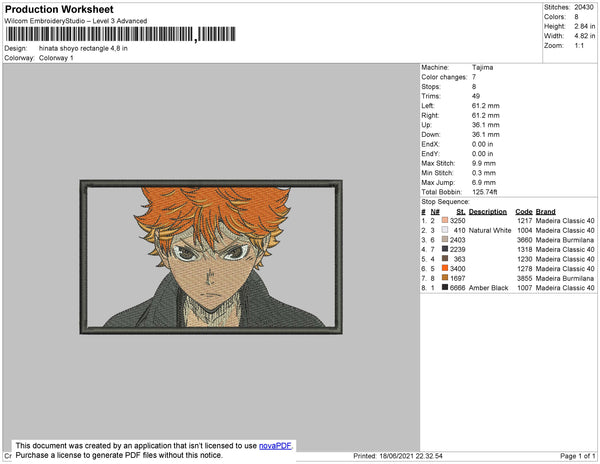Image resolution: width=600 pixels, height=464 pixels.
Task: Select the 'Amber Black' description text
Action: click(x=488, y=288)
